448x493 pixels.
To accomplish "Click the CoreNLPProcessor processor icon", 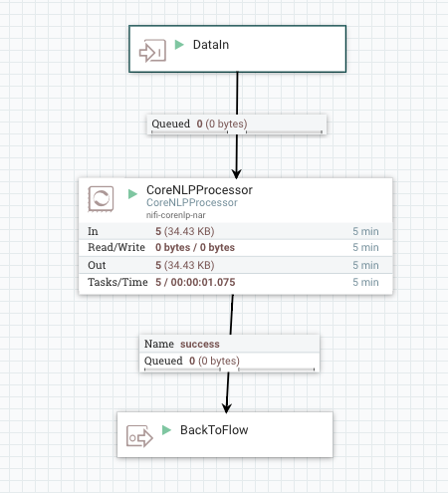I will pos(101,198).
